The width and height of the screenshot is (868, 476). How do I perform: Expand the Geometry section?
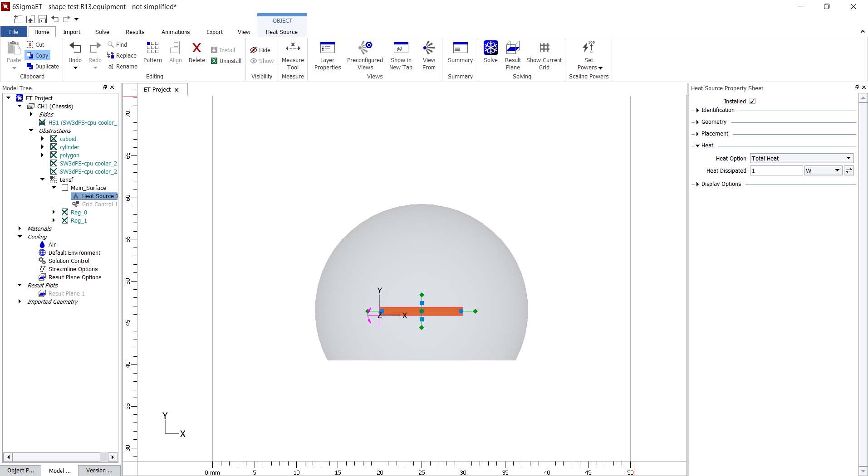point(697,122)
